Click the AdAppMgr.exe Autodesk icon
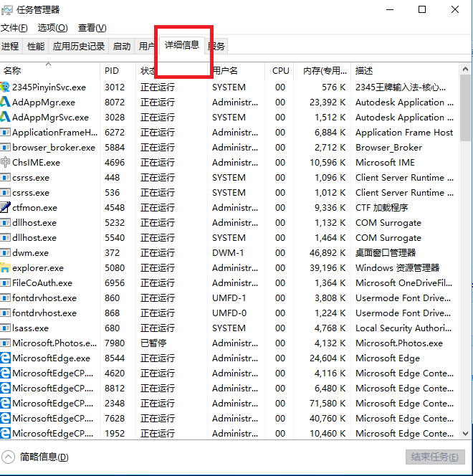Screen dimensions: 473x476 coord(5,103)
